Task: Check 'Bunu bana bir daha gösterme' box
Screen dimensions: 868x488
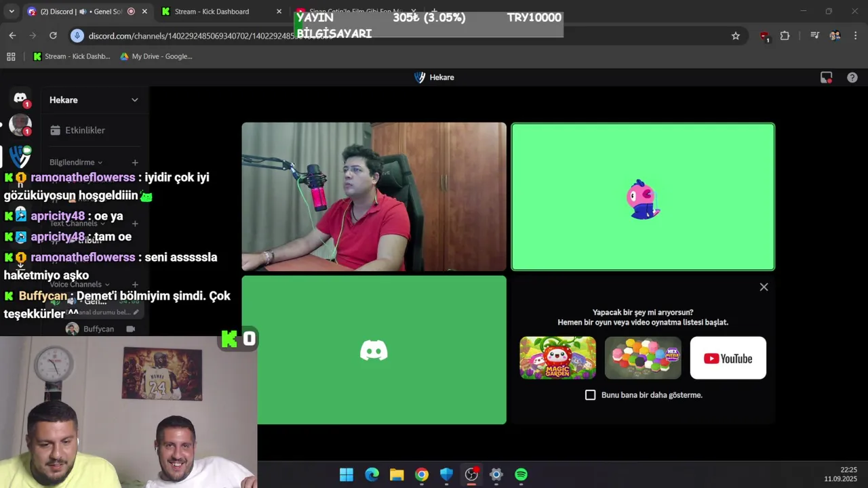Action: [590, 394]
